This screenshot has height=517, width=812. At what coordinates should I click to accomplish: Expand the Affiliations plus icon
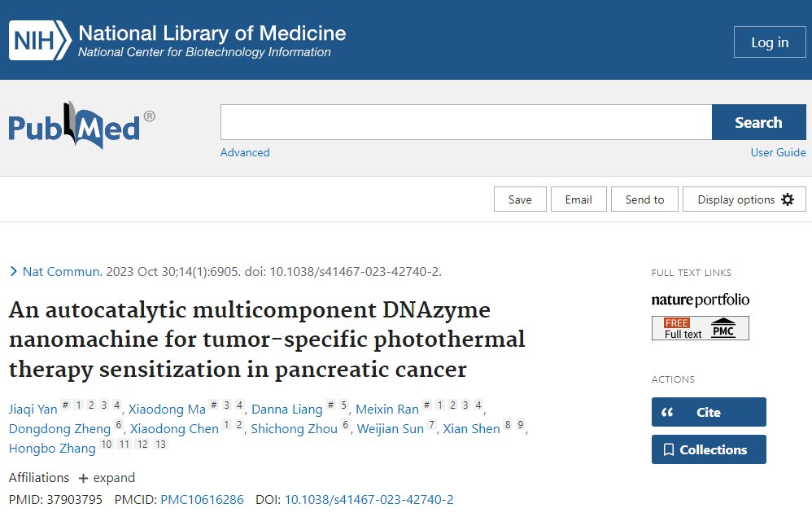click(x=83, y=478)
